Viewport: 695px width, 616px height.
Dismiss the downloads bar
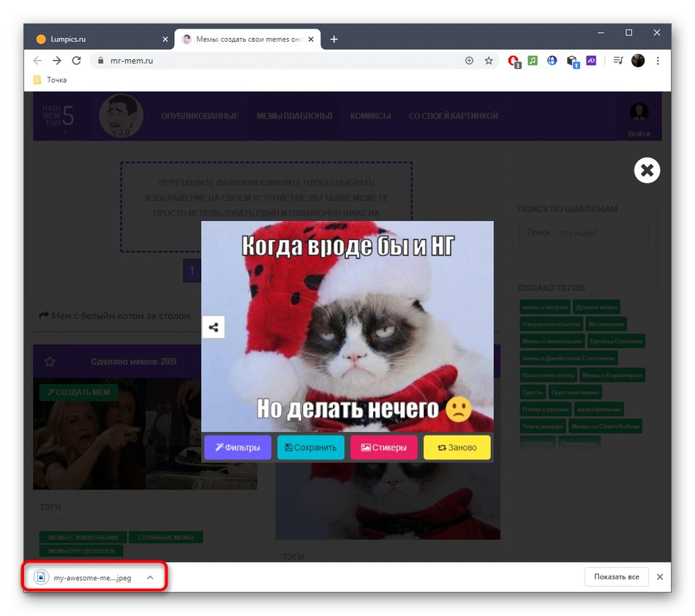660,576
